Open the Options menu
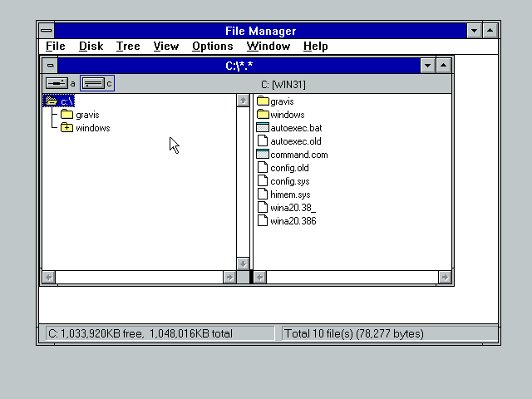Image resolution: width=532 pixels, height=399 pixels. 213,47
